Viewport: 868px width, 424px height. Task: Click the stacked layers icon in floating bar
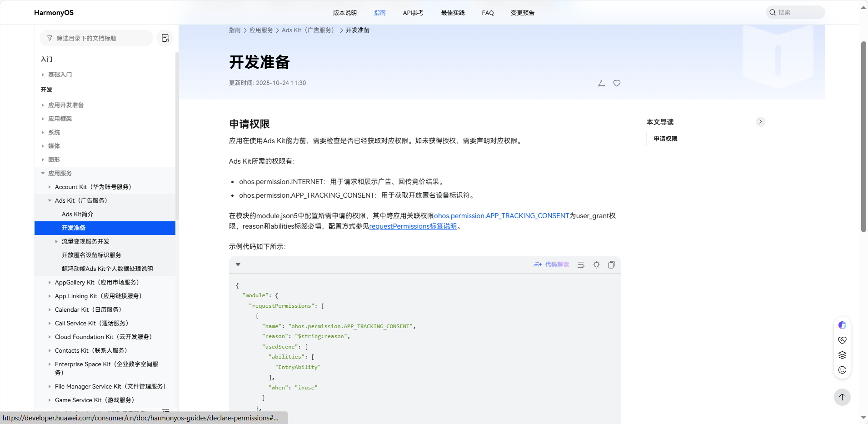click(842, 355)
